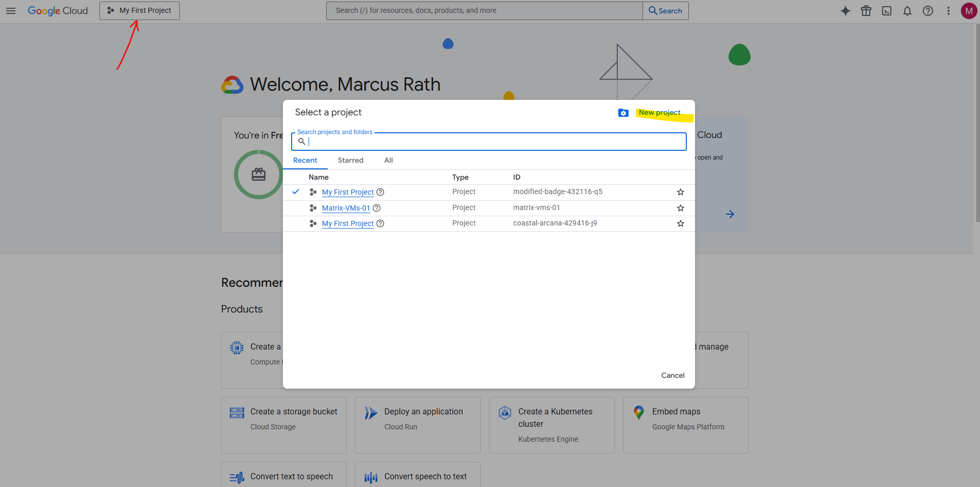Click the Name column header

click(318, 177)
